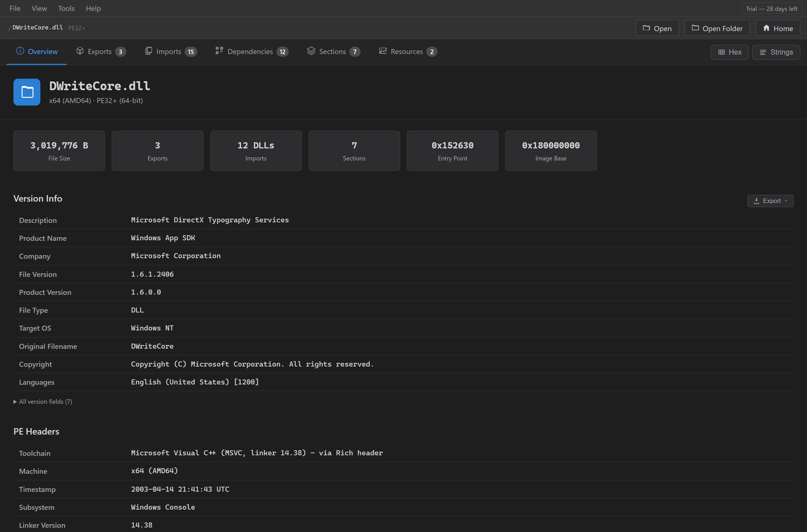Click the Overview info icon

[20, 51]
